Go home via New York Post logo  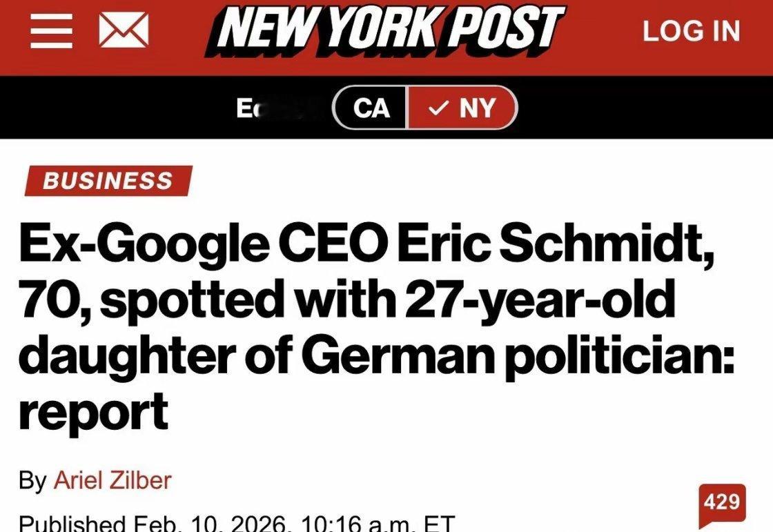tap(385, 32)
